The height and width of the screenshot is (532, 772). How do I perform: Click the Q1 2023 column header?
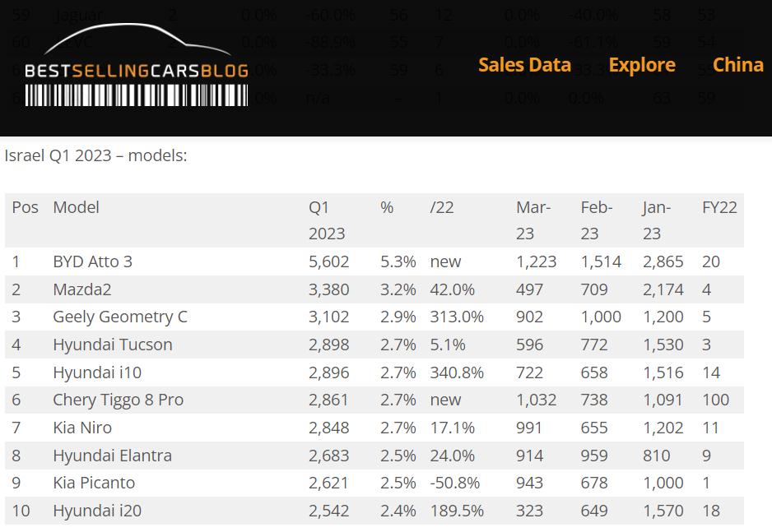coord(327,220)
